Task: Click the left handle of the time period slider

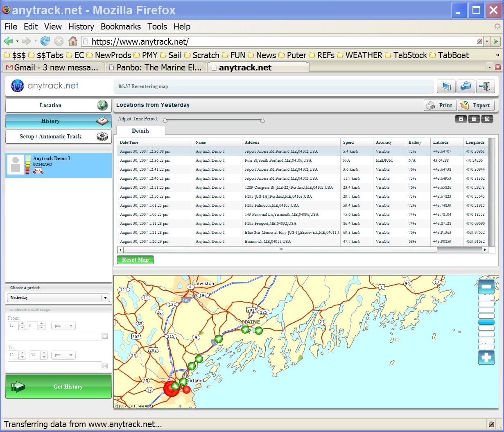Action: (165, 120)
